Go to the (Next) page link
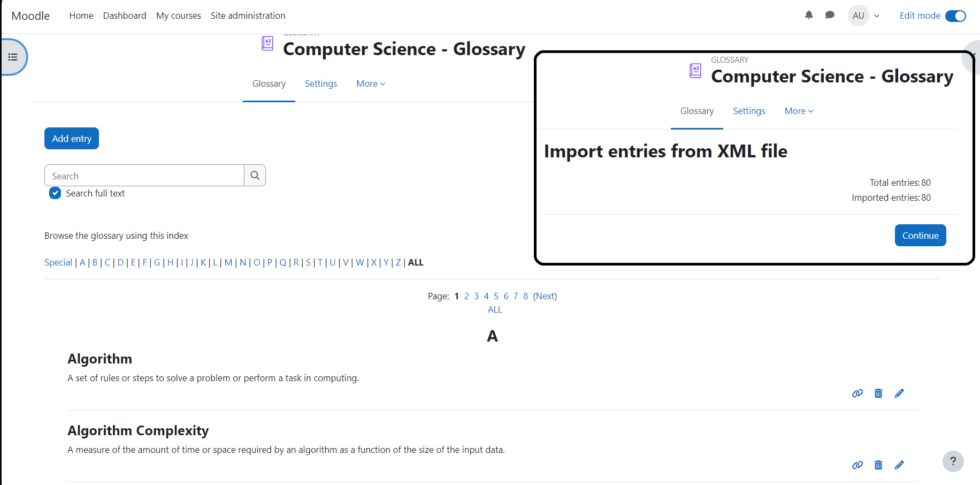Viewport: 980px width, 485px height. click(545, 296)
